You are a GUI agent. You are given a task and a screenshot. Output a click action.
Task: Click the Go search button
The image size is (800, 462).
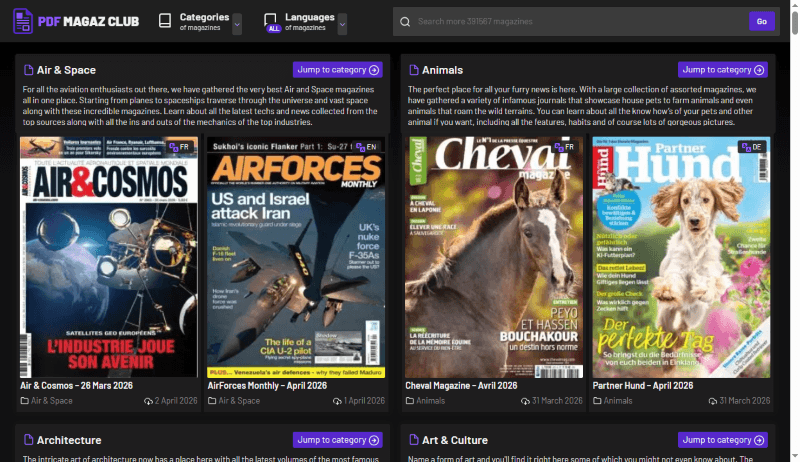point(762,21)
